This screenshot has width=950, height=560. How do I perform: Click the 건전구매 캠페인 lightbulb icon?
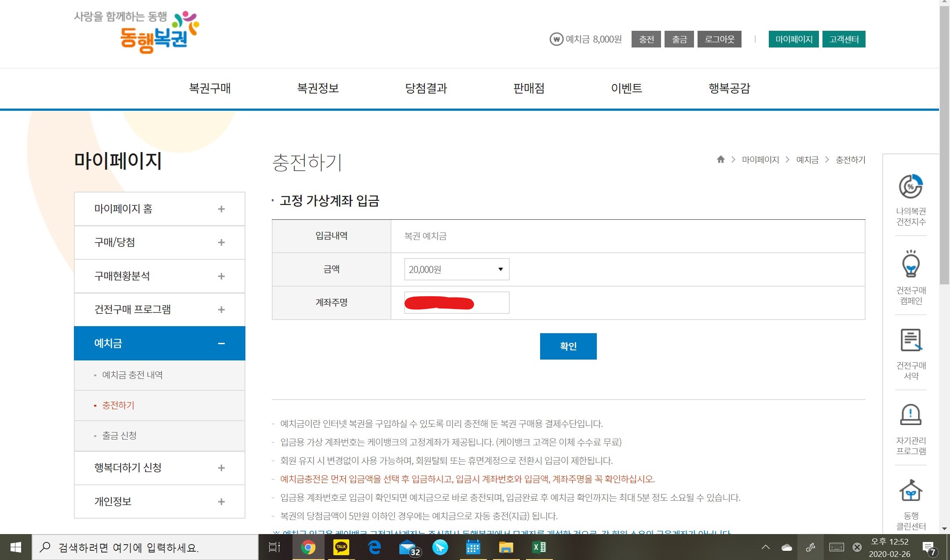(910, 265)
